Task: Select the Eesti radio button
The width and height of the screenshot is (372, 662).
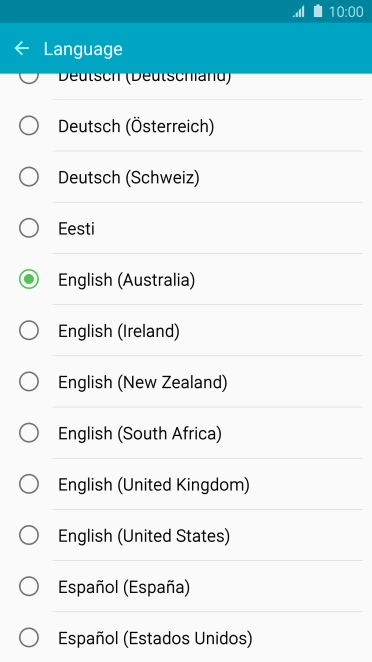Action: click(x=29, y=228)
